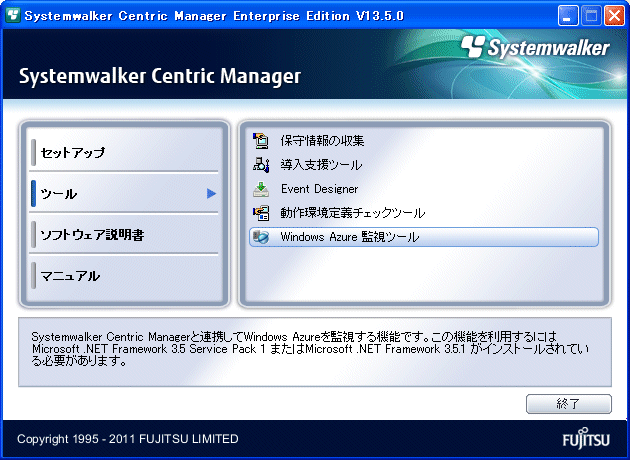Click the Windows Azure 監視ツール globe icon
Image resolution: width=630 pixels, height=460 pixels.
point(260,237)
